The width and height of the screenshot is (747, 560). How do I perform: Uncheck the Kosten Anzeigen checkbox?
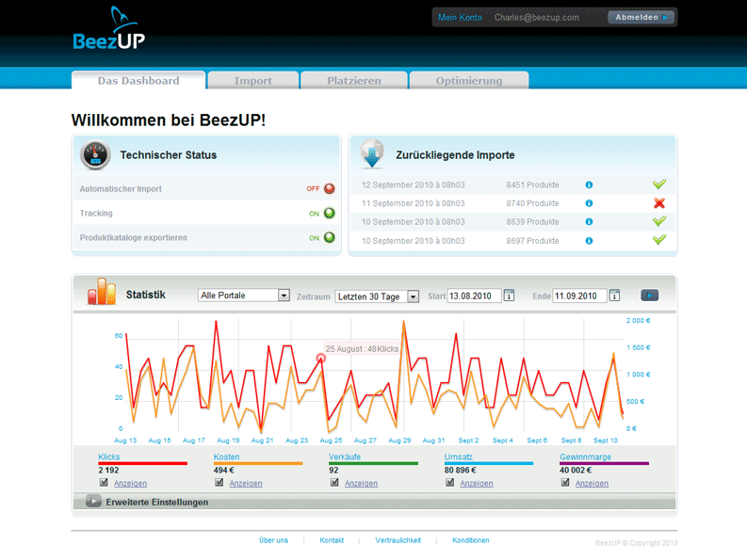(219, 483)
